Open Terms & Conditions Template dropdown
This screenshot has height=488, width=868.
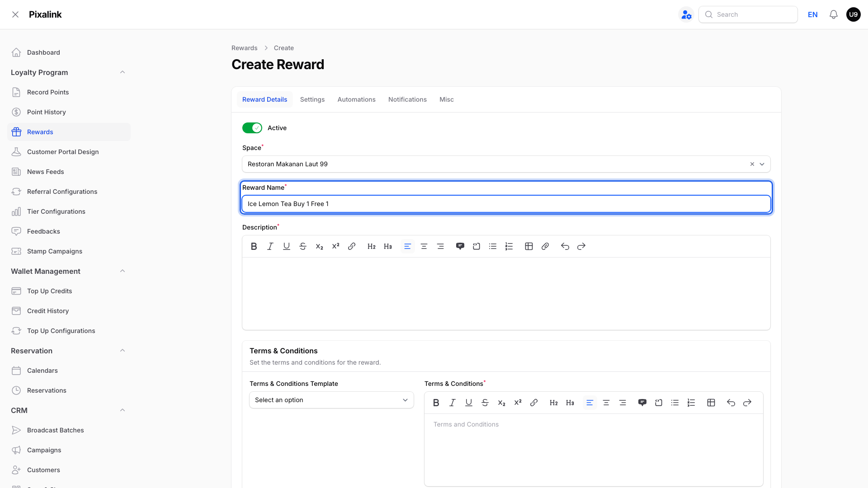(x=331, y=400)
